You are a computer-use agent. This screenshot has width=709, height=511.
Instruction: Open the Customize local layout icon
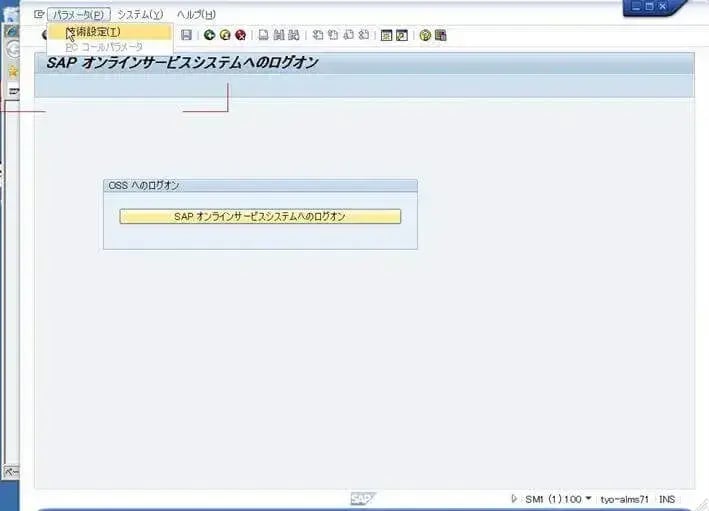(440, 35)
